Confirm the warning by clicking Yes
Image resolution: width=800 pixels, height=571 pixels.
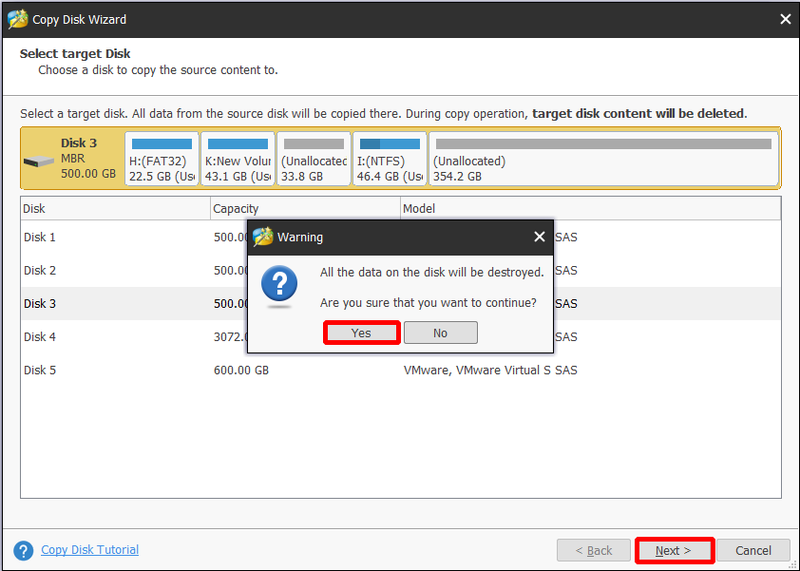361,333
